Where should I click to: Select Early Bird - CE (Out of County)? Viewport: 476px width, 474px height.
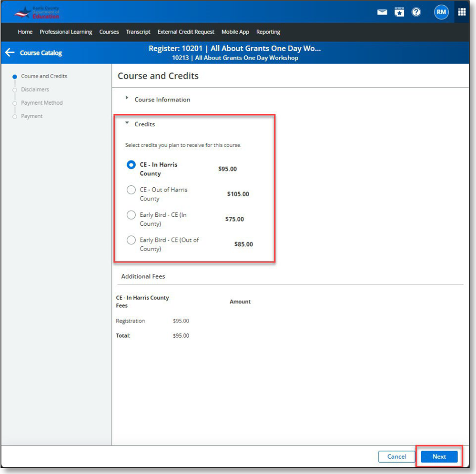(131, 240)
